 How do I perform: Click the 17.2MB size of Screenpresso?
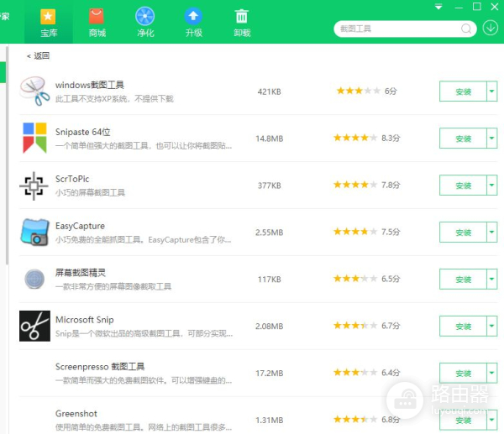point(270,374)
